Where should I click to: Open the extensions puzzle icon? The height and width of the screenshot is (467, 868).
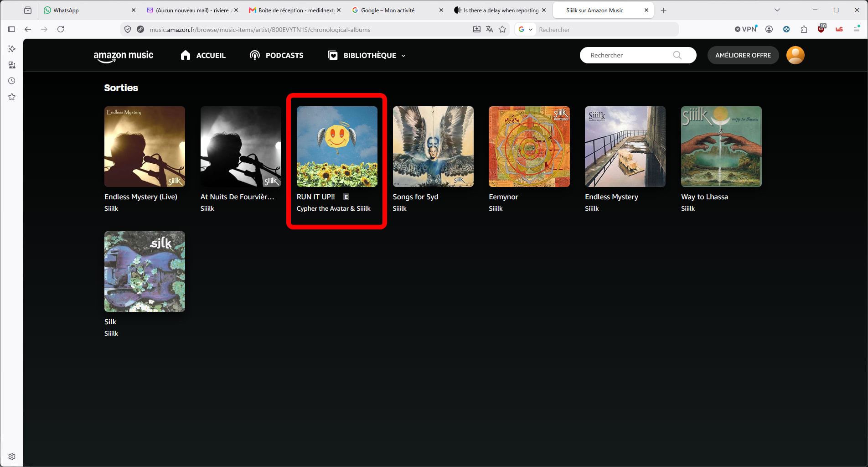804,29
